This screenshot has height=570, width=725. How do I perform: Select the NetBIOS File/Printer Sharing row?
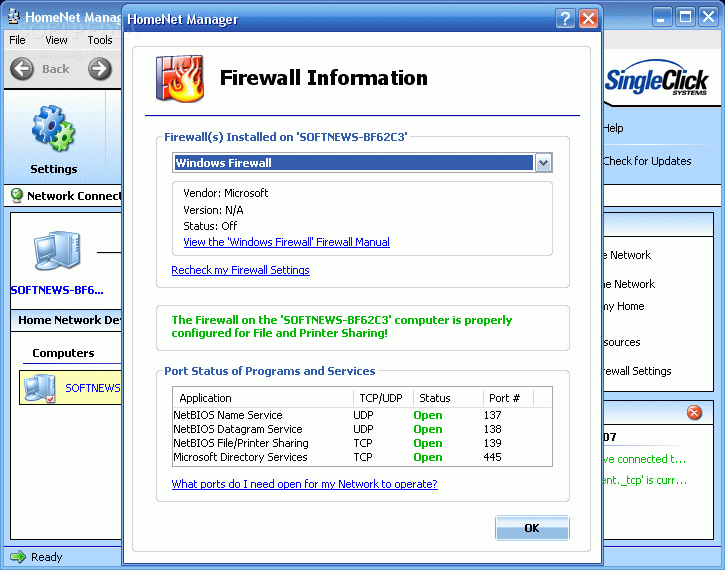point(362,443)
